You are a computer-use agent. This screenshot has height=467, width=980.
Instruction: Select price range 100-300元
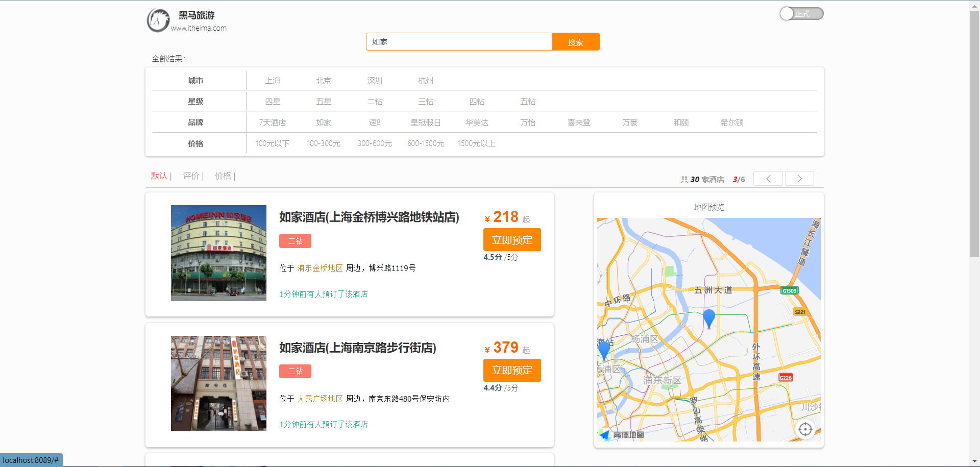tap(324, 143)
